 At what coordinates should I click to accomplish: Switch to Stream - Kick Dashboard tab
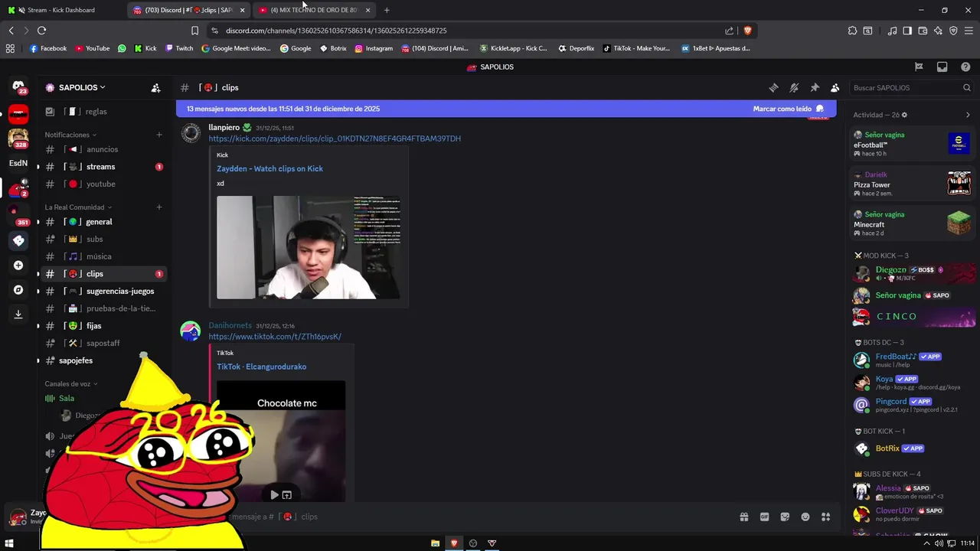[63, 10]
